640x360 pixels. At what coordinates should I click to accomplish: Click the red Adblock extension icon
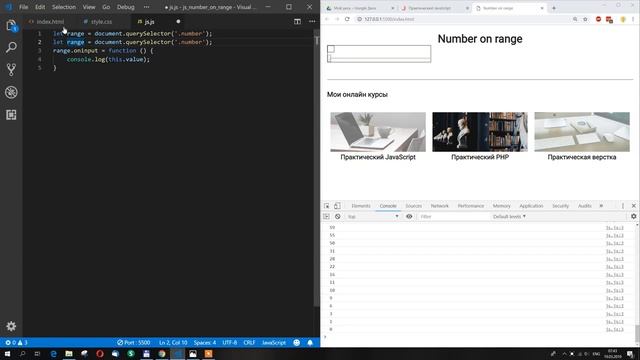(598, 19)
